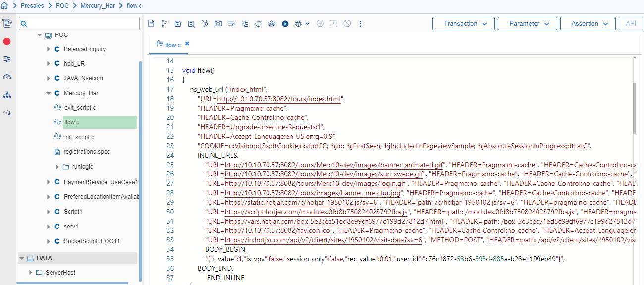Screen dimensions: 644x285
Task: Open the vertical three-dot more menu
Action: 360,23
